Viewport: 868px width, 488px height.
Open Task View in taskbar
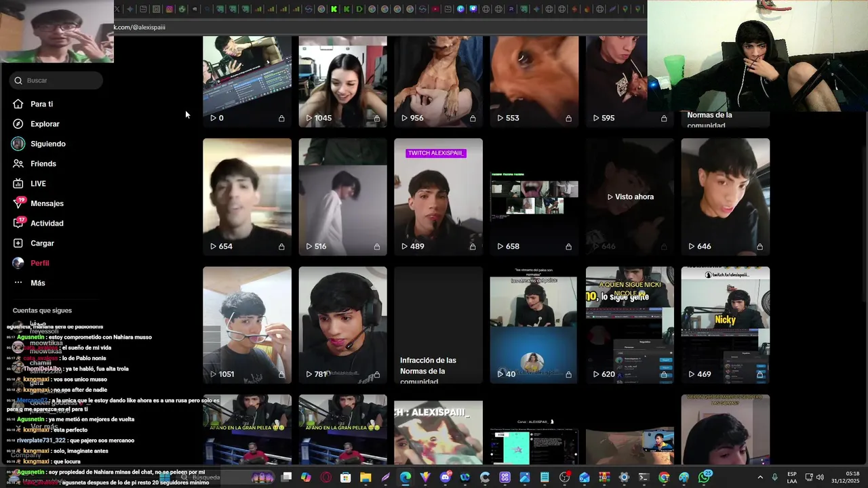[286, 477]
